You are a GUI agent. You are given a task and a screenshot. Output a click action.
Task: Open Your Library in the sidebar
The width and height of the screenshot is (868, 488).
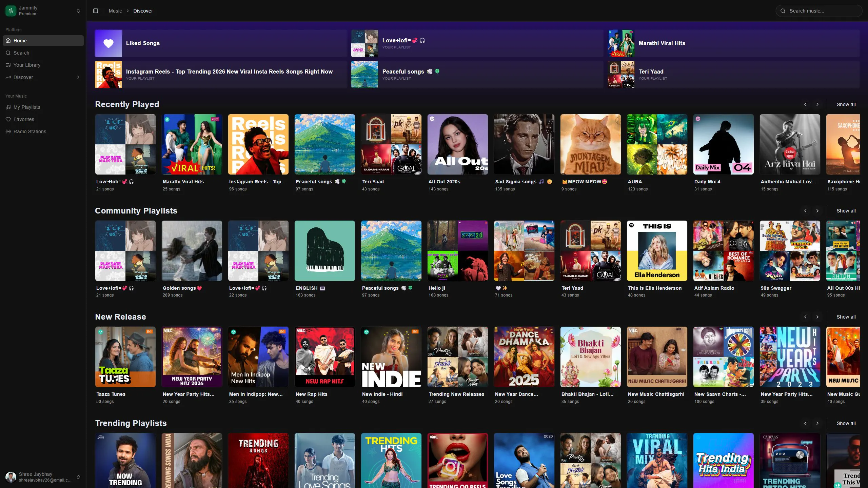tap(43, 65)
